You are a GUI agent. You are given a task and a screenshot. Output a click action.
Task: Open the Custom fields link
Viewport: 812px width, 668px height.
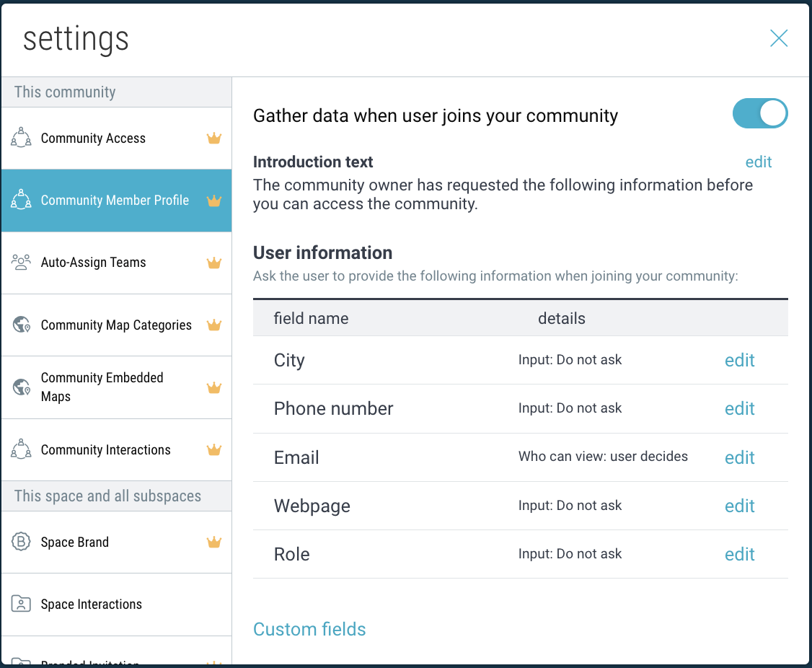coord(309,629)
